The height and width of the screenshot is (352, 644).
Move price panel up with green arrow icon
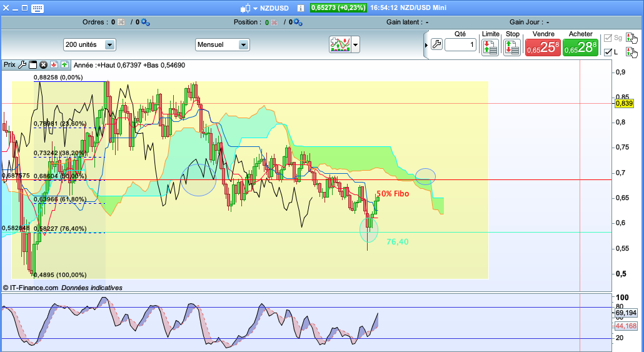[x=64, y=64]
